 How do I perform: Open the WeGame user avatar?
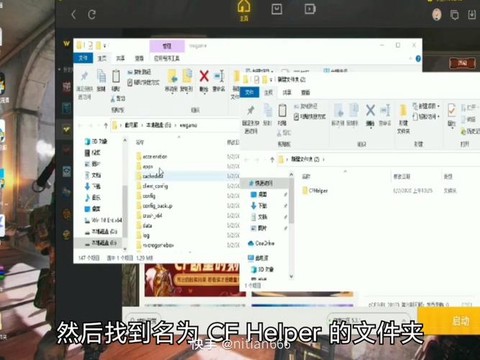pos(437,14)
